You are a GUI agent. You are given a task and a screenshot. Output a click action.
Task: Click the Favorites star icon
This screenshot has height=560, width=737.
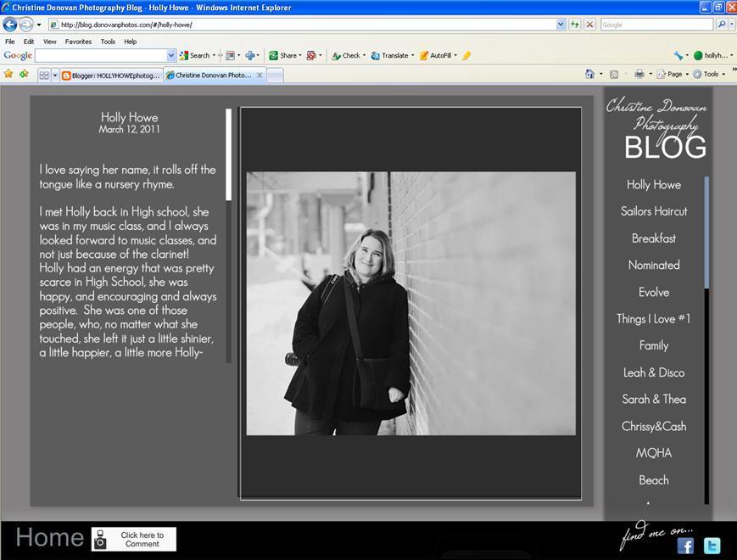click(8, 75)
